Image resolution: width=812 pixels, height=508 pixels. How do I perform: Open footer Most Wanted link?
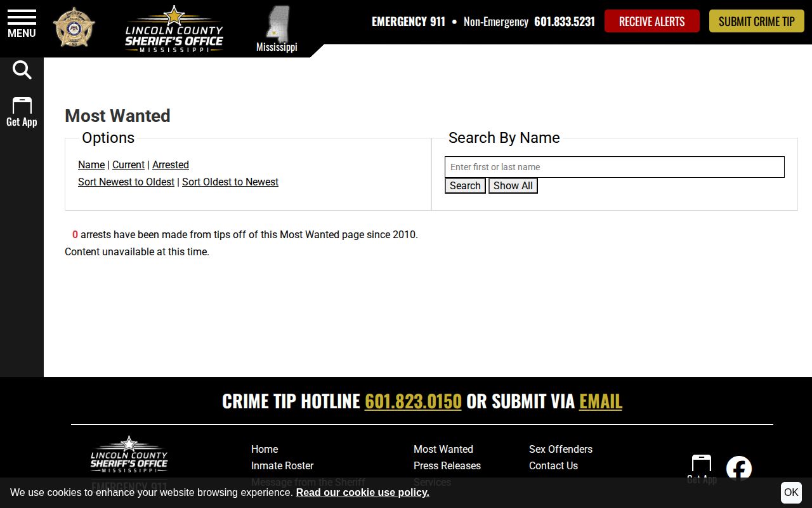tap(443, 449)
